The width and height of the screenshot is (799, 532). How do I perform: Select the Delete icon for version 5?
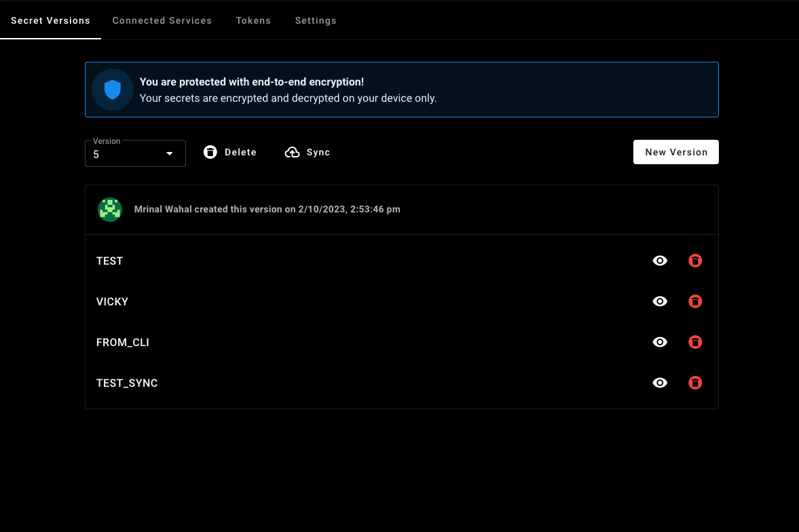click(x=210, y=152)
